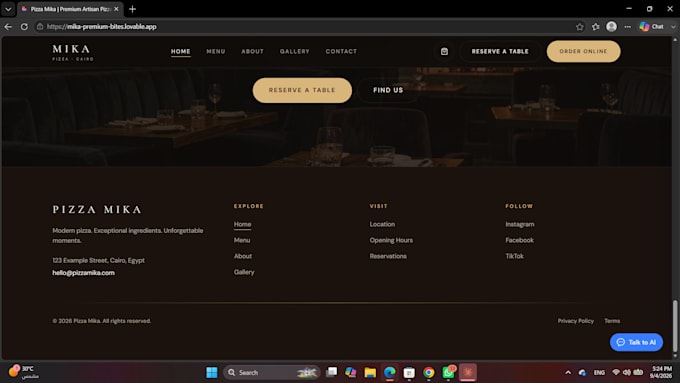Open Terms link in footer
This screenshot has width=680, height=383.
[x=612, y=321]
